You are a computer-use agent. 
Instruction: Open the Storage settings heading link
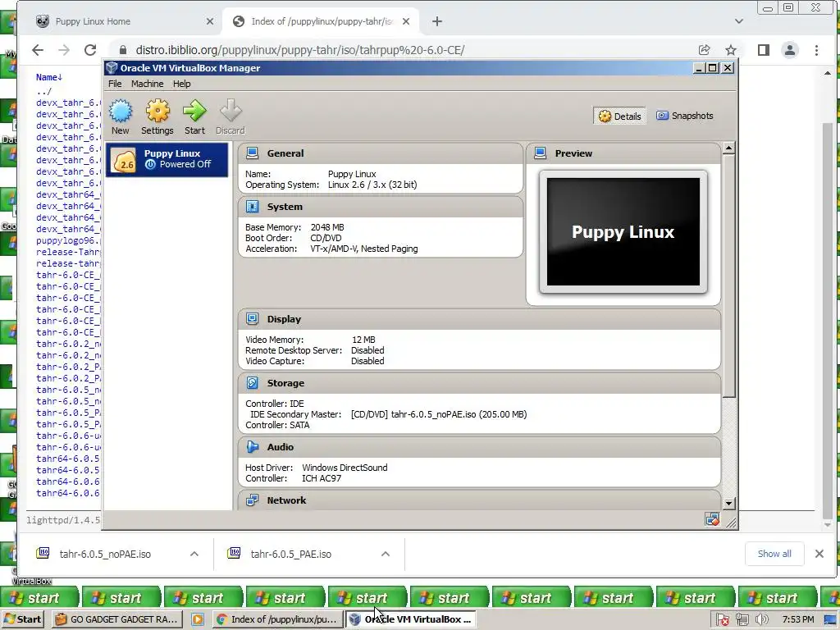tap(285, 383)
